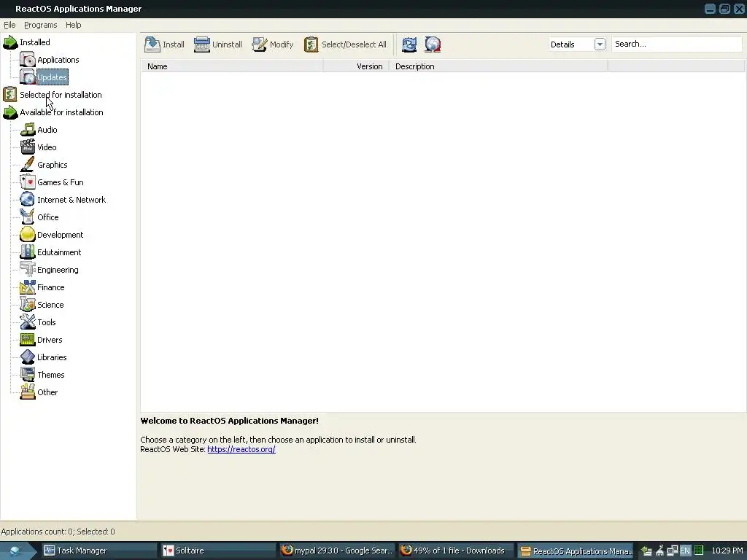
Task: Select the Libraries category icon
Action: pyautogui.click(x=28, y=357)
